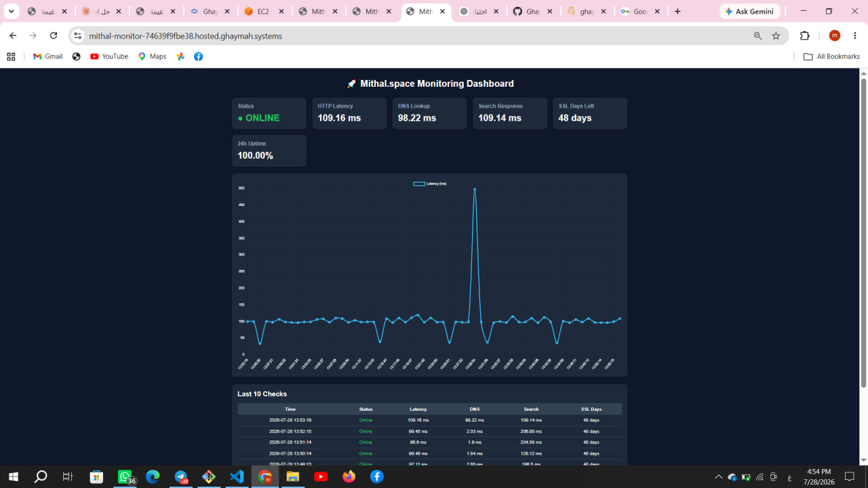Open a new browser tab
The width and height of the screenshot is (868, 488).
click(677, 12)
